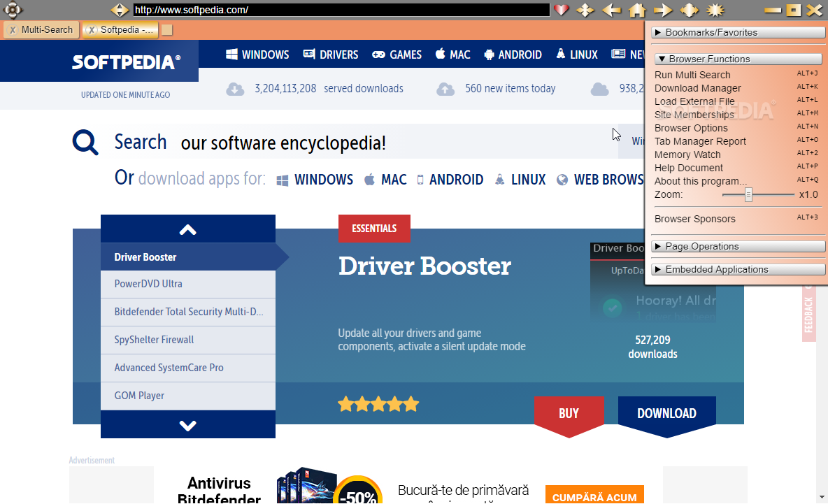Open the WINDOWS nav category

click(x=257, y=55)
